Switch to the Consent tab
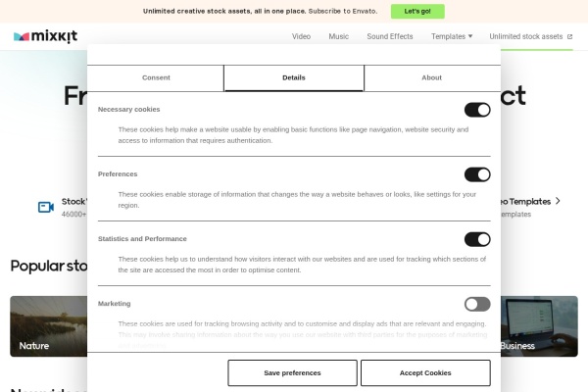 point(156,77)
